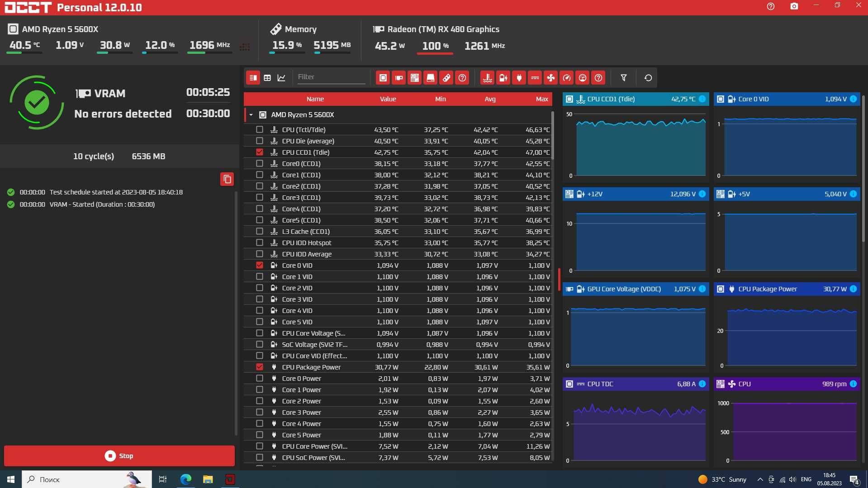This screenshot has height=488, width=868.
Task: Toggle the RAM memory filter icon
Action: [x=446, y=78]
